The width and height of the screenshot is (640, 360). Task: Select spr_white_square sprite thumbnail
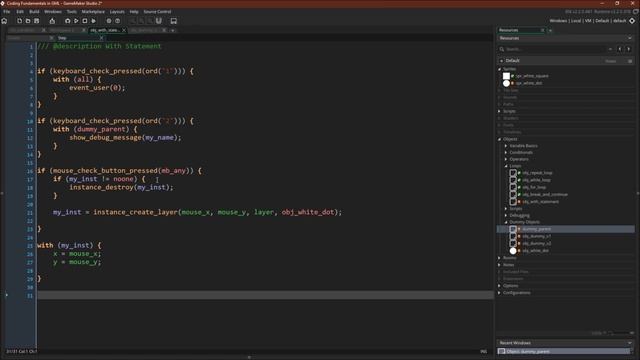506,76
